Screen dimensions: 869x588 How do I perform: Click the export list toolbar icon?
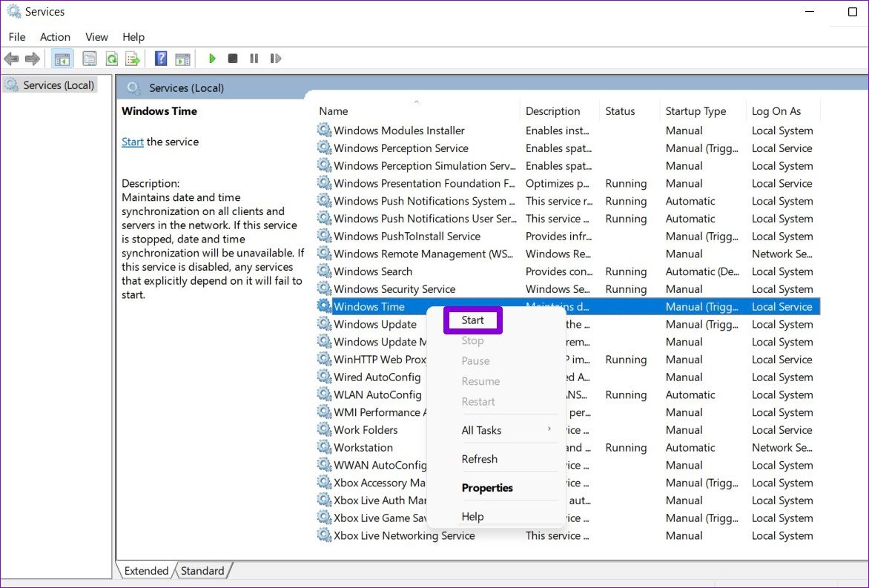132,59
